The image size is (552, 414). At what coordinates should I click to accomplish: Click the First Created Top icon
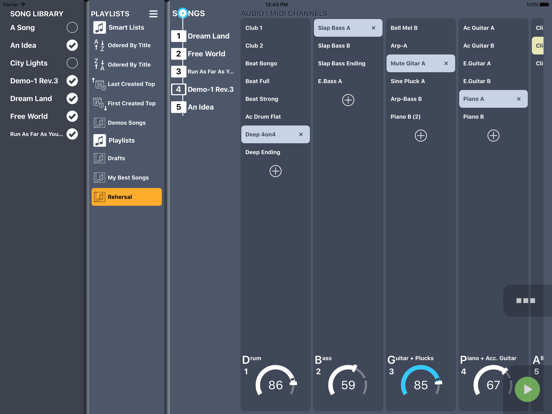coord(99,104)
